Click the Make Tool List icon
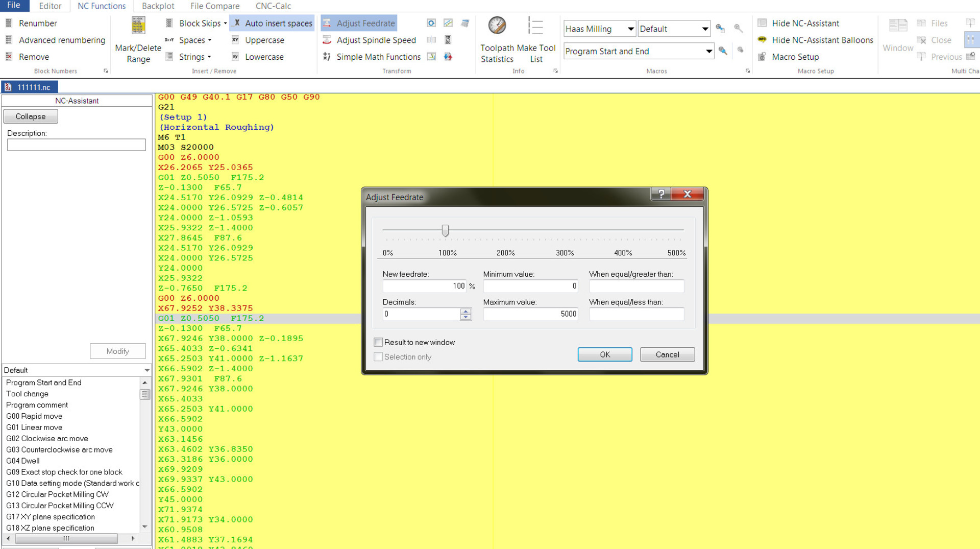 (x=535, y=26)
